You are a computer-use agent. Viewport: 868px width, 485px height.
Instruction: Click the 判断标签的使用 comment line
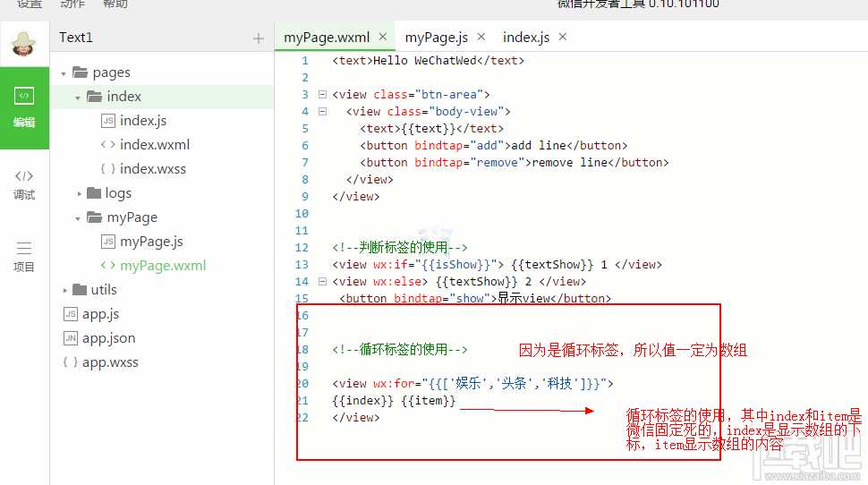[400, 248]
